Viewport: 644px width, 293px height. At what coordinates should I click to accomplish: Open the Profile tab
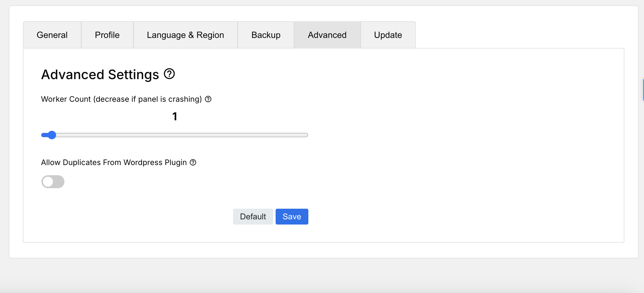107,35
